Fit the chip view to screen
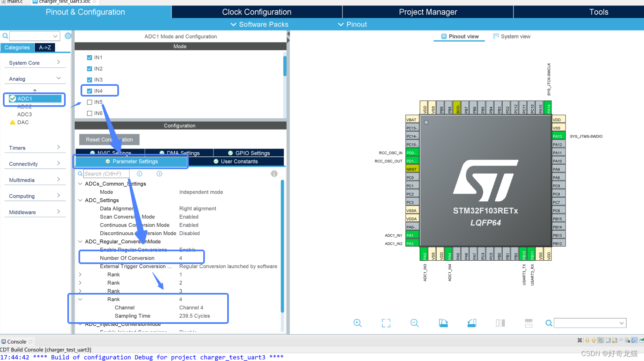 [x=386, y=323]
